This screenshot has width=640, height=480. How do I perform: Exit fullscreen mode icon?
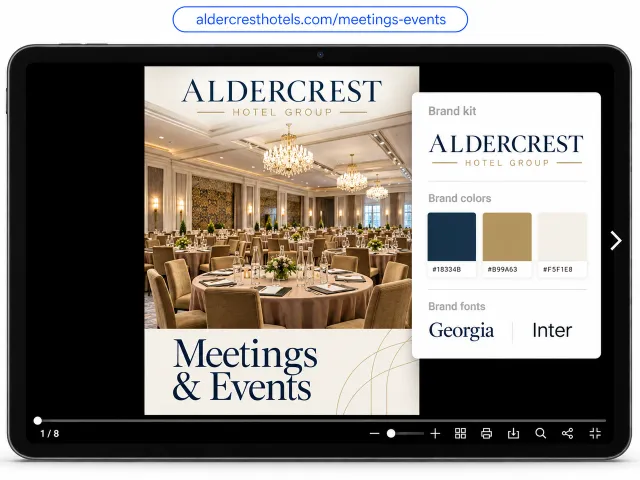coord(595,433)
